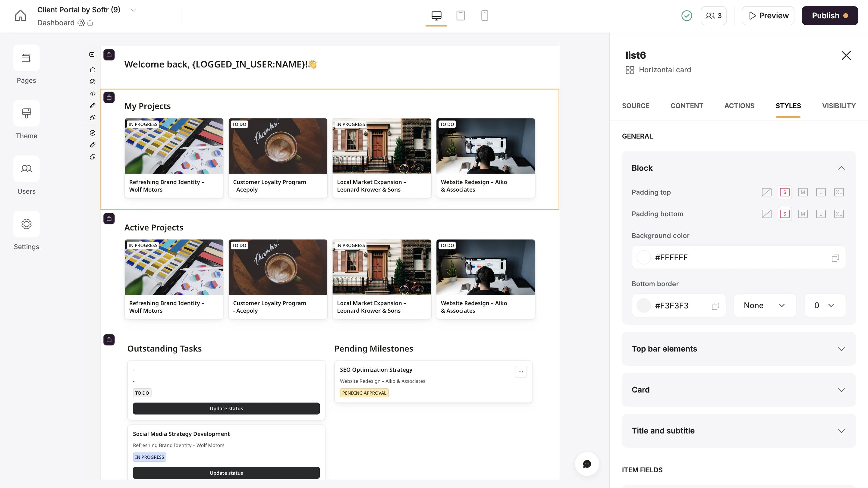This screenshot has height=488, width=868.
Task: Open the page settings gear next to Dashboard
Action: (x=81, y=23)
